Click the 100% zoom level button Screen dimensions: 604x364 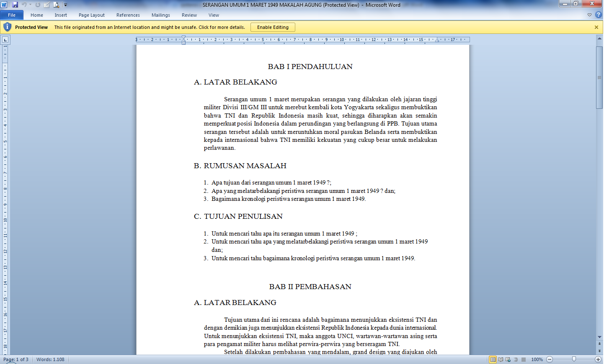537,359
